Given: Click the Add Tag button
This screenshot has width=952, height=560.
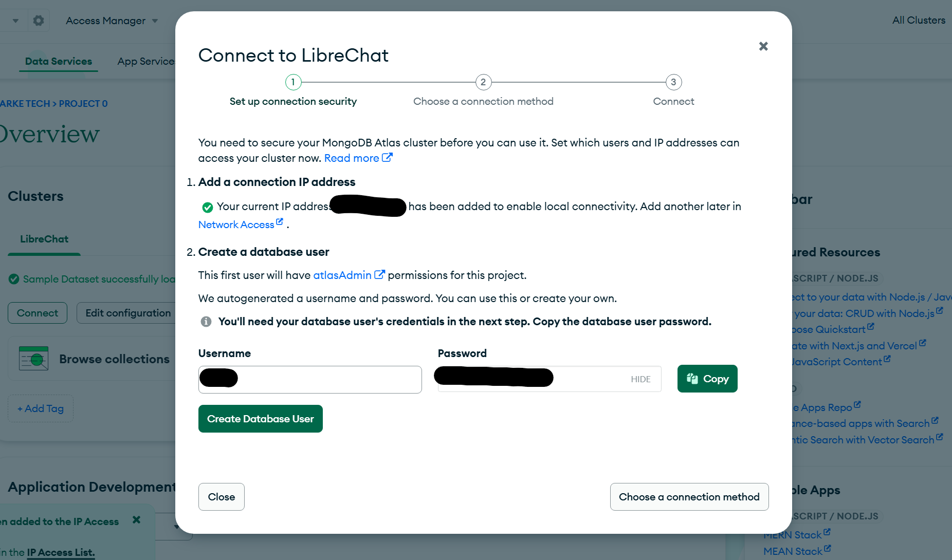Looking at the screenshot, I should pos(41,408).
